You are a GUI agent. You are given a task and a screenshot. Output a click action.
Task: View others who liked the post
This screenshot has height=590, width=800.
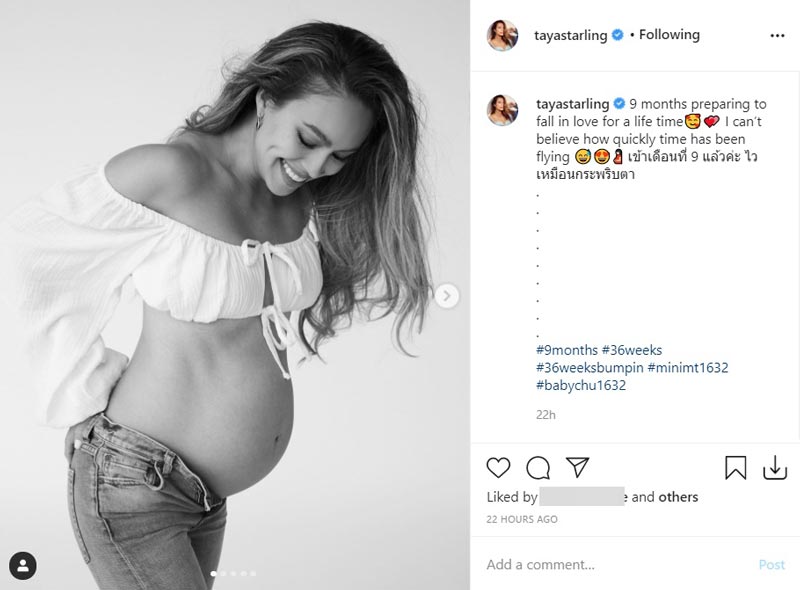coord(678,497)
